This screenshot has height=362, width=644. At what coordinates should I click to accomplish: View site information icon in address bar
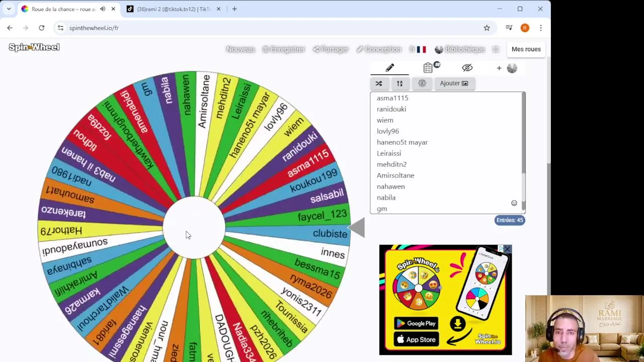(x=60, y=28)
